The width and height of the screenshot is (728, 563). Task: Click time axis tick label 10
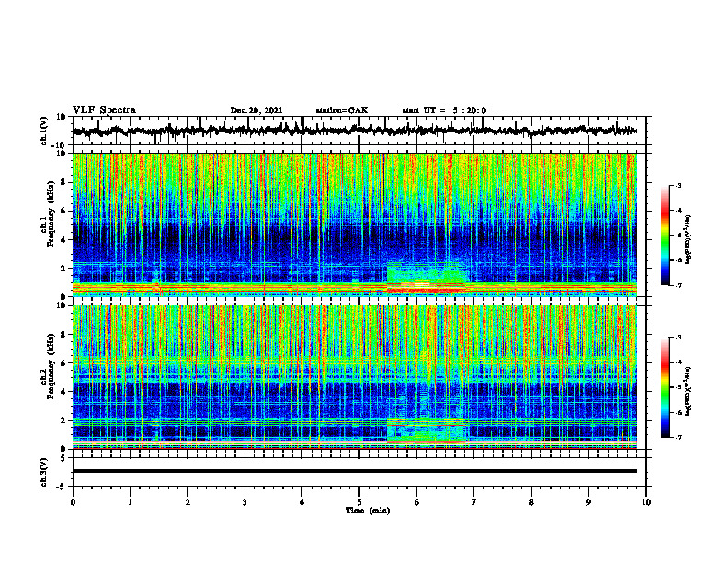pyautogui.click(x=646, y=502)
